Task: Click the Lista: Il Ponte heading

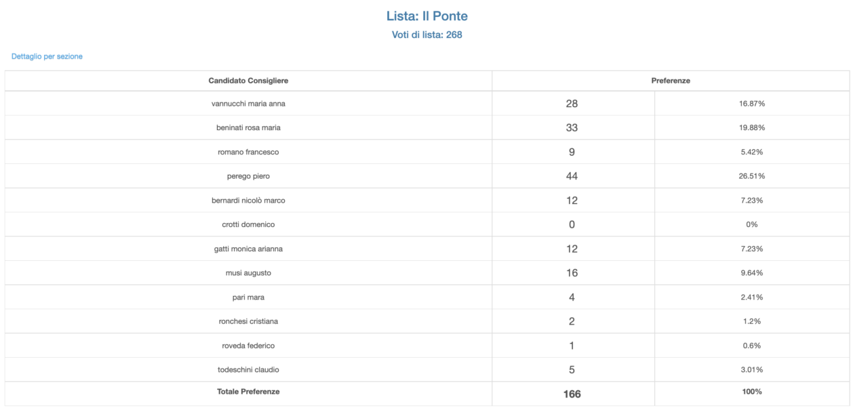Action: point(427,16)
